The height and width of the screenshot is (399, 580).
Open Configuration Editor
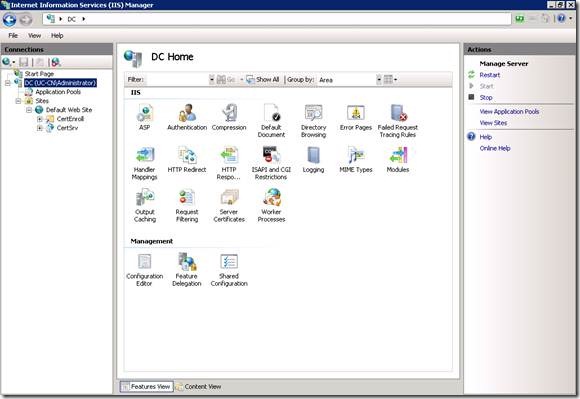coord(144,270)
